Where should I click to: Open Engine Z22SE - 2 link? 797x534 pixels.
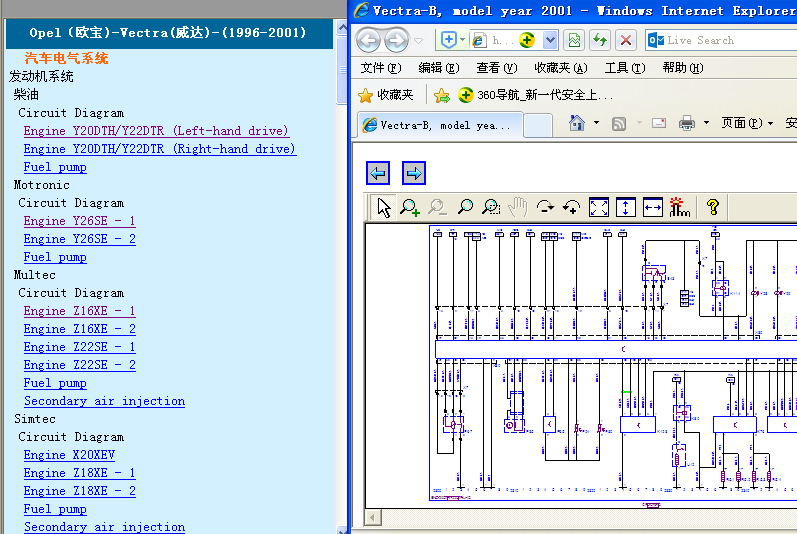click(80, 365)
